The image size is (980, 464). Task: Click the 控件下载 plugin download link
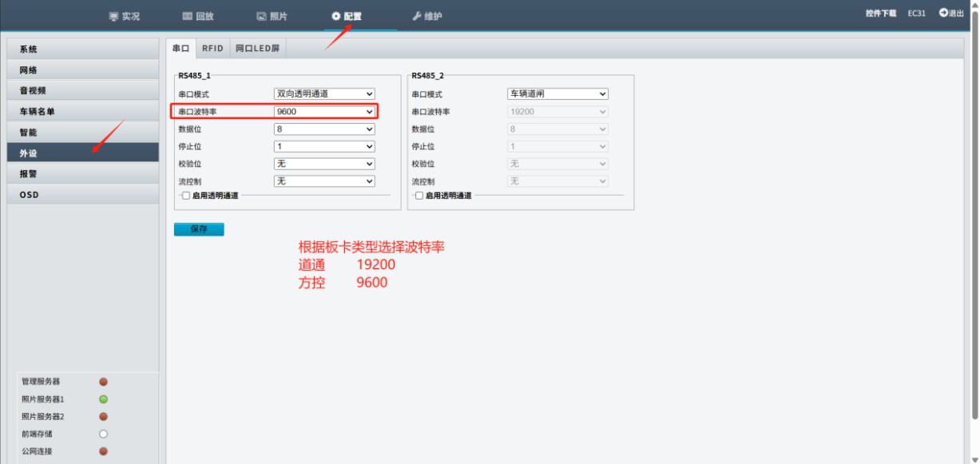tap(881, 14)
